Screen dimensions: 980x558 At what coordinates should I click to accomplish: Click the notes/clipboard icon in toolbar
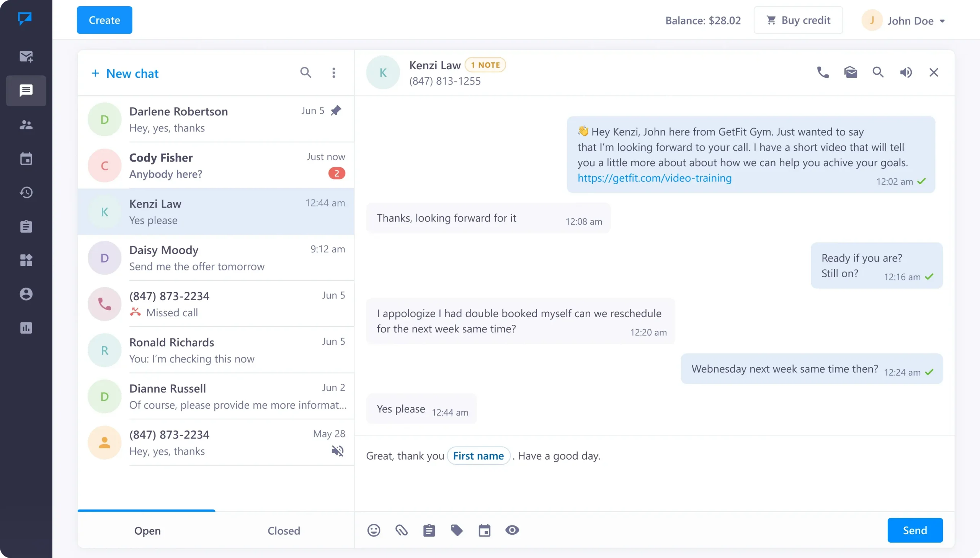(429, 530)
